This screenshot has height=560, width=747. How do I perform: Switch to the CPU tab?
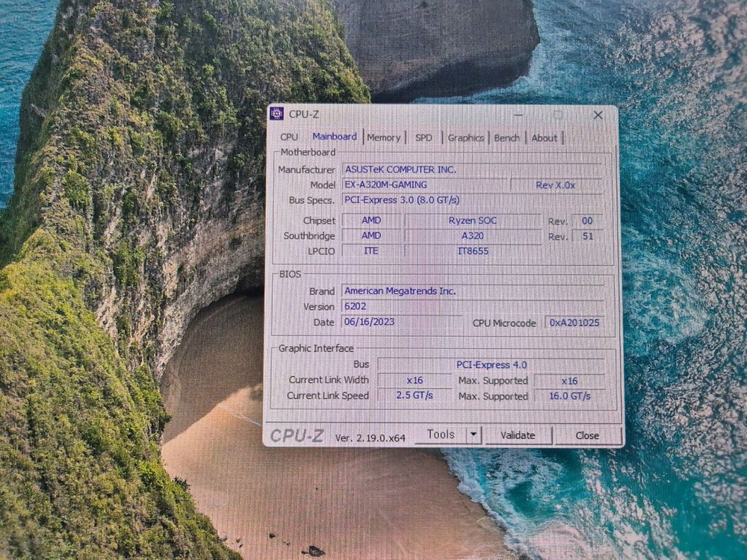pyautogui.click(x=289, y=137)
